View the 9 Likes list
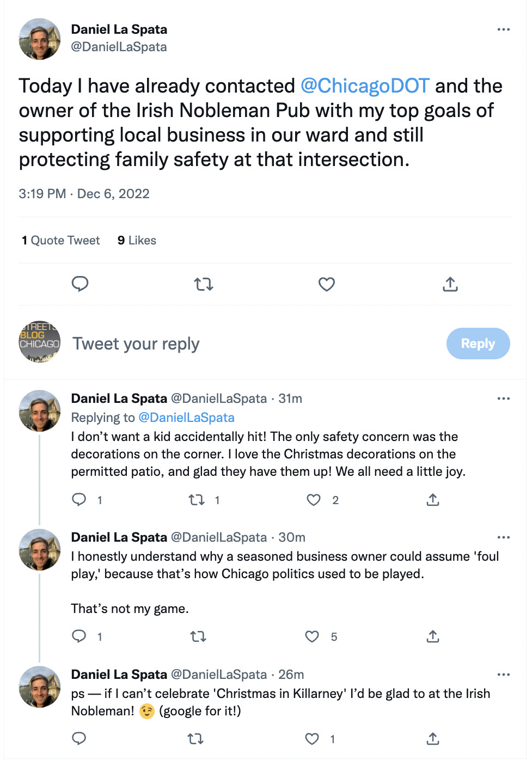The height and width of the screenshot is (760, 532). coord(137,241)
